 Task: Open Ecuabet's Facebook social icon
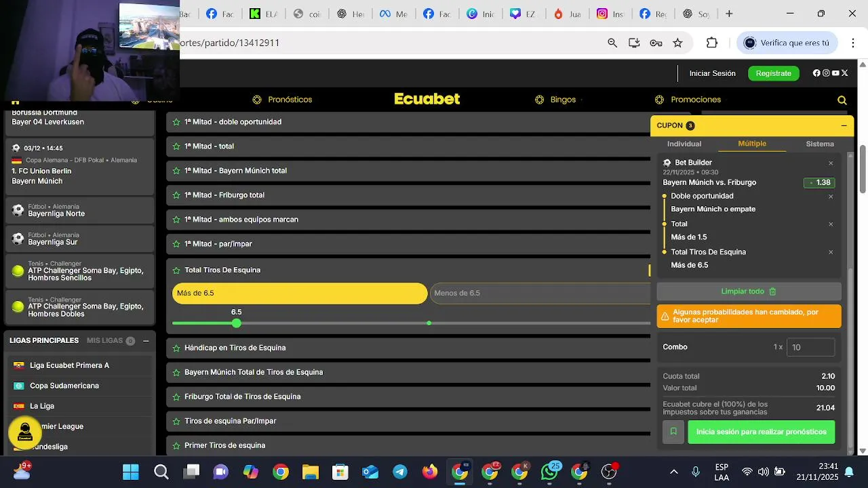tap(816, 73)
